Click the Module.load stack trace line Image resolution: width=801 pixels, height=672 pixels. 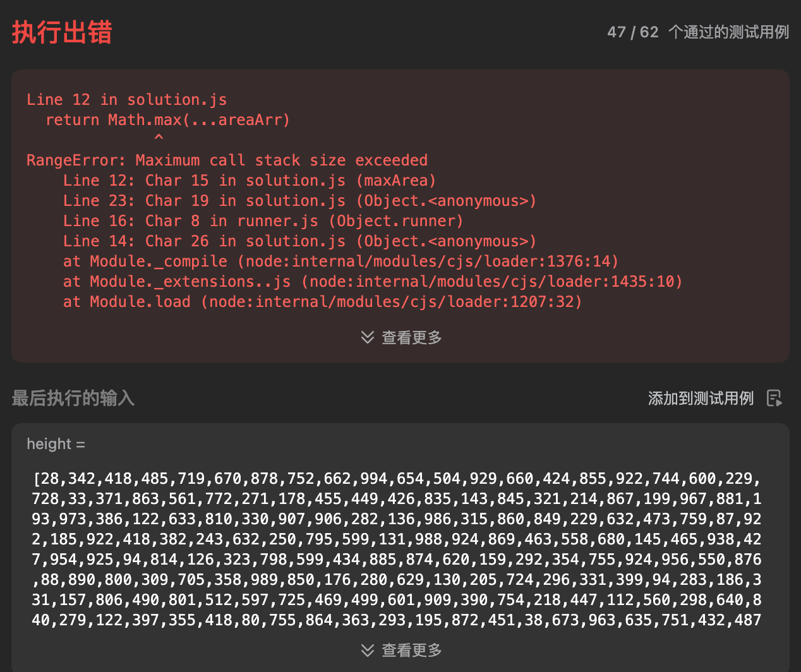coord(322,302)
